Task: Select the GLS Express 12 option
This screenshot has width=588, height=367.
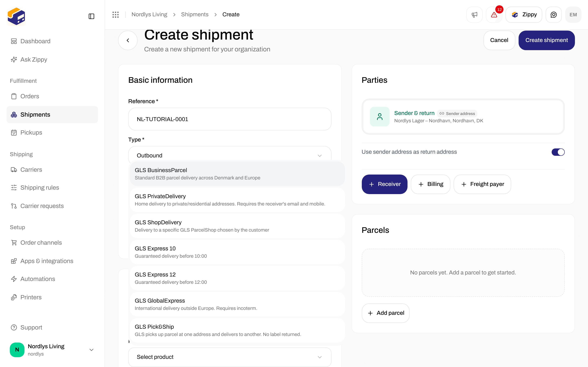Action: click(x=237, y=278)
